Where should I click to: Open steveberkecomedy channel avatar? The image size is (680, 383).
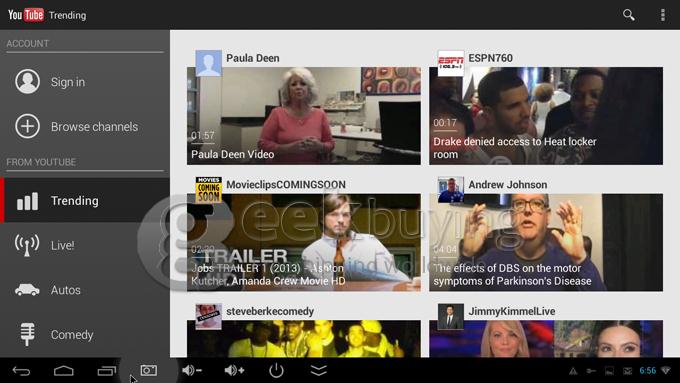tap(209, 317)
